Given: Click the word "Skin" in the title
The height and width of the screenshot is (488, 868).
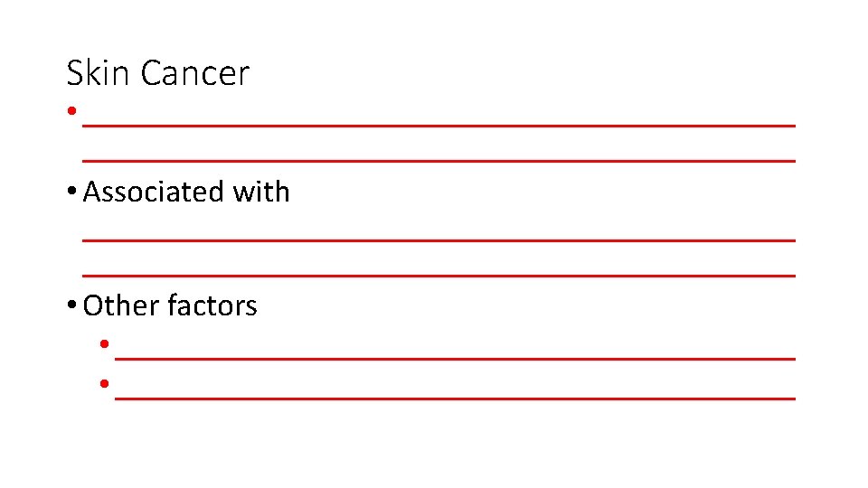Looking at the screenshot, I should (99, 73).
